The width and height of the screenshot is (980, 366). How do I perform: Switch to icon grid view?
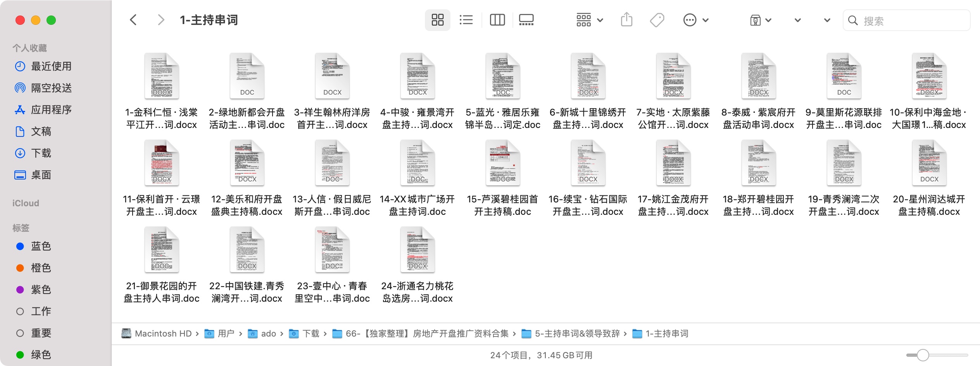click(x=437, y=20)
